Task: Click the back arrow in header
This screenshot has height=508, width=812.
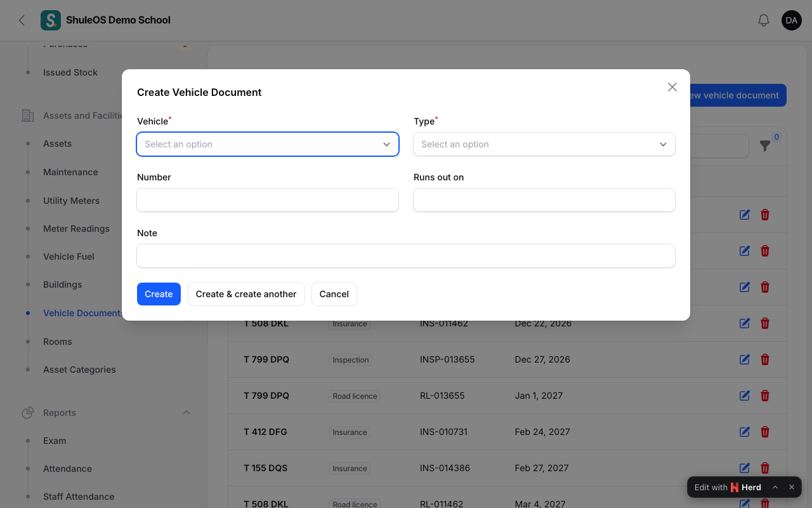Action: 22,20
